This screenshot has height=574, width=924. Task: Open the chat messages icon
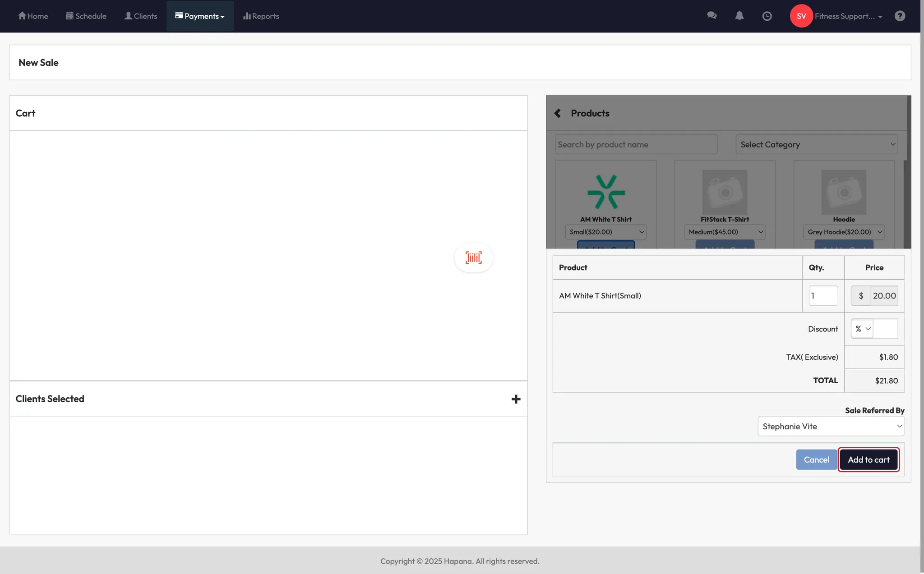[711, 16]
